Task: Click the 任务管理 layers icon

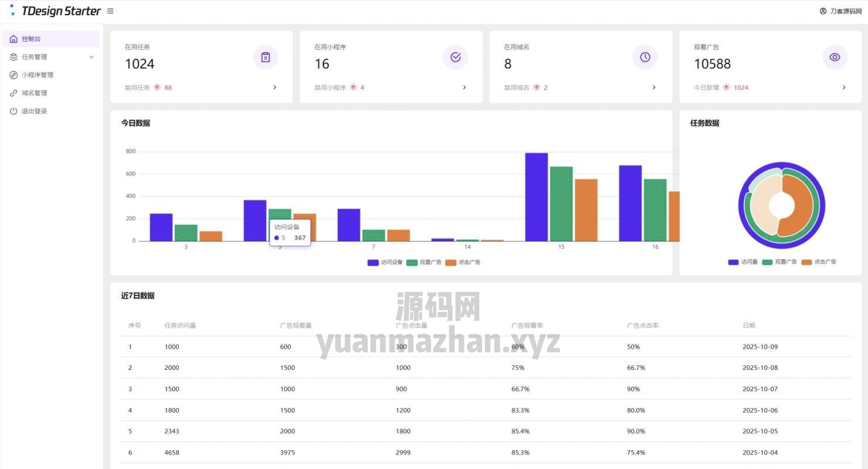Action: 13,56
